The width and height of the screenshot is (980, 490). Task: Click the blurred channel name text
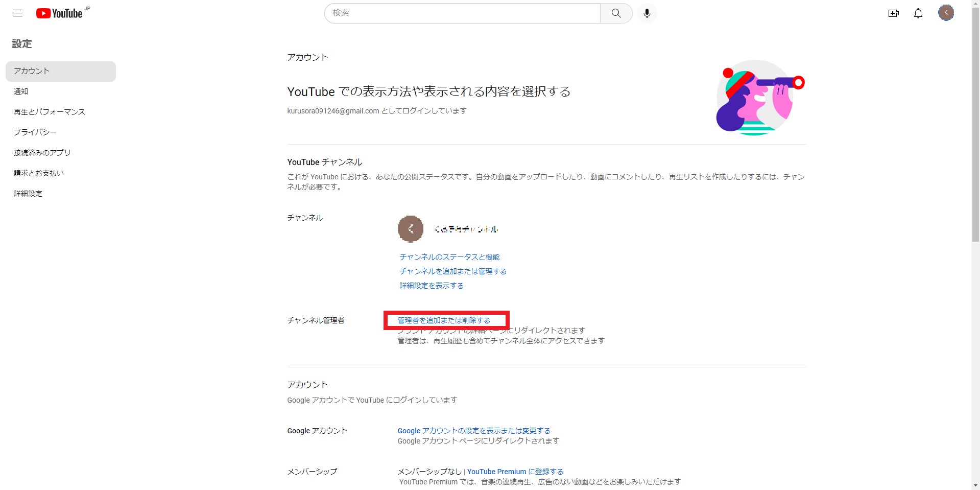pos(466,229)
